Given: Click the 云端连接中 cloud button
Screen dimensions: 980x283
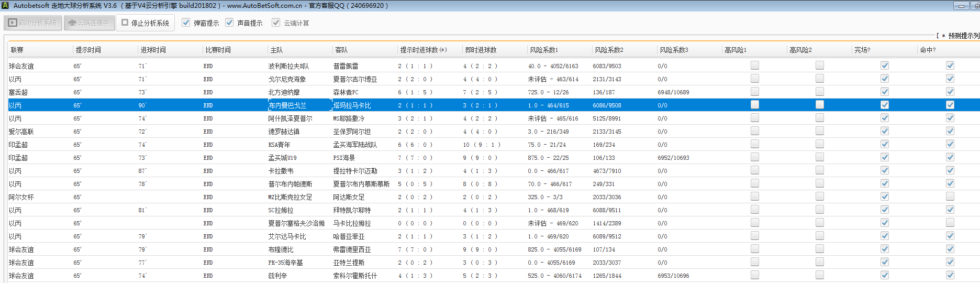Looking at the screenshot, I should click(89, 23).
